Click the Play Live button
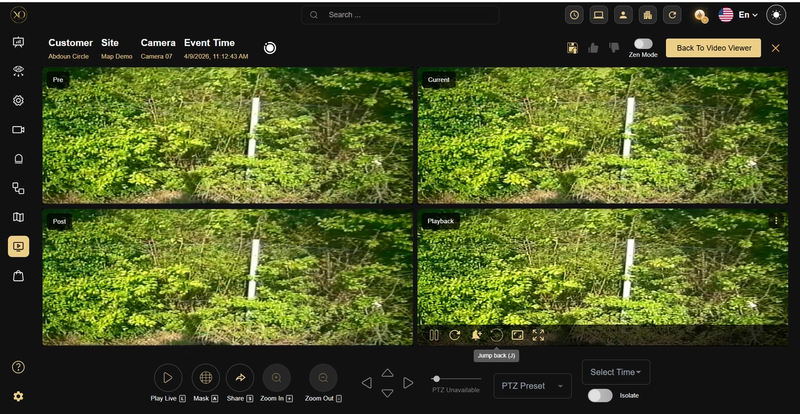The height and width of the screenshot is (414, 800). tap(168, 378)
